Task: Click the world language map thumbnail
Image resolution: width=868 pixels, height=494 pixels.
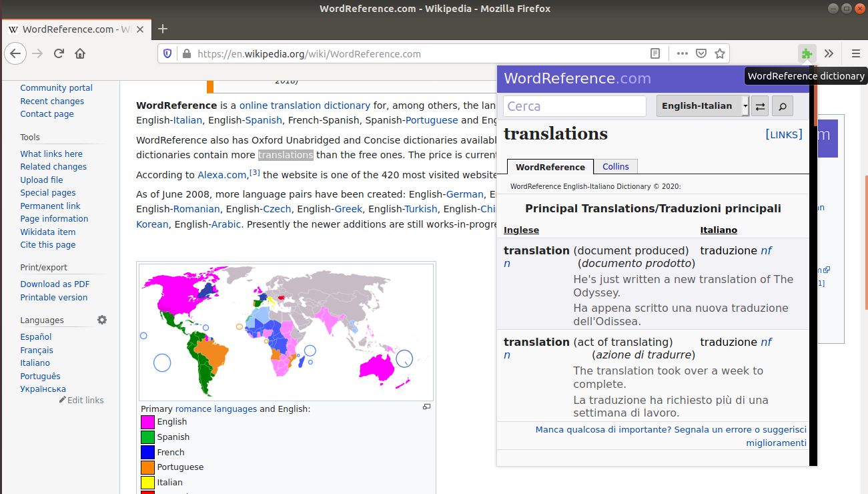Action: click(286, 332)
